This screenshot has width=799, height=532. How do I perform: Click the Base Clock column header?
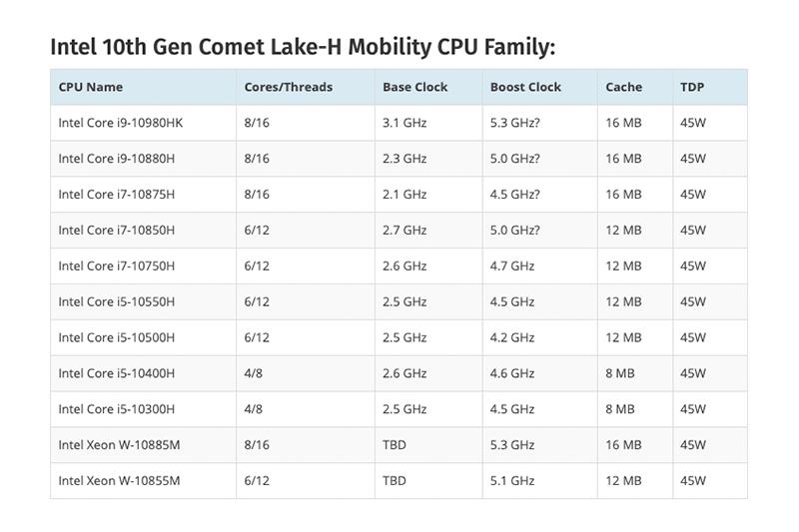pos(414,87)
